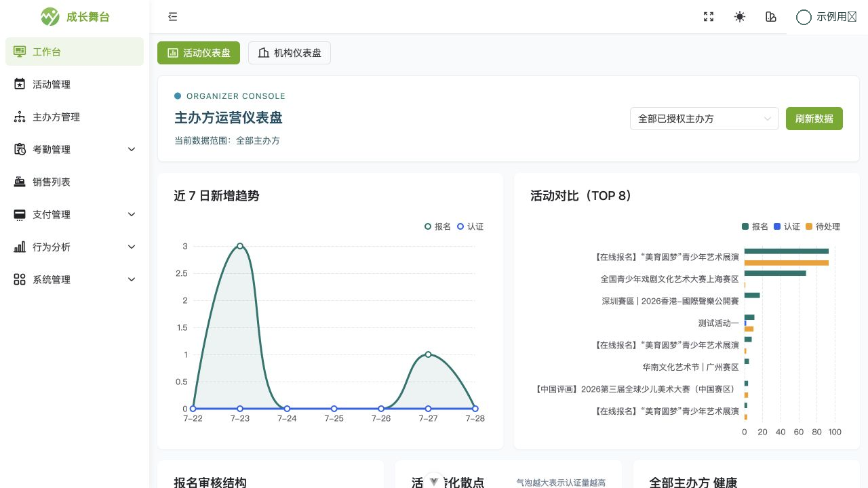Click the 测试活动一 chart label
Viewport: 868px width, 488px height.
click(x=719, y=323)
